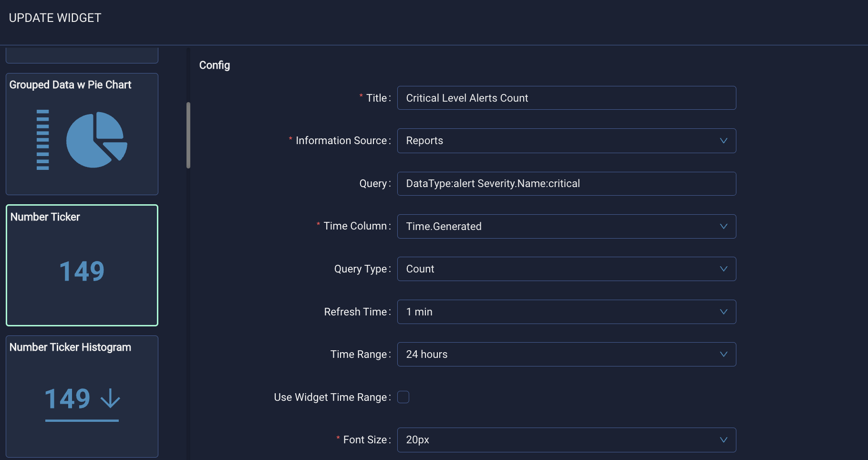Click the bar list icon beside pie chart

[43, 140]
